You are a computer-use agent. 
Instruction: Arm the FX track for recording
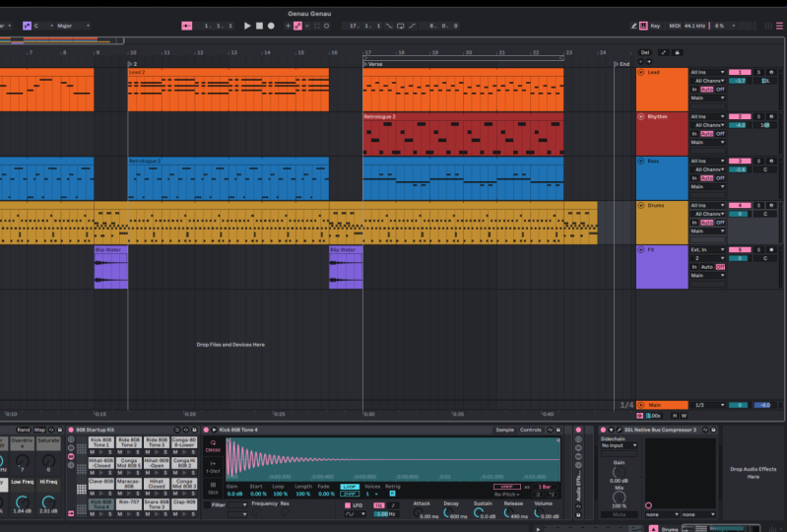771,249
